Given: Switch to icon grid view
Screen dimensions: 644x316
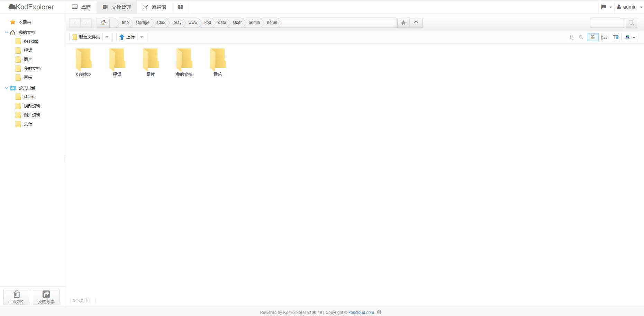Looking at the screenshot, I should 593,37.
